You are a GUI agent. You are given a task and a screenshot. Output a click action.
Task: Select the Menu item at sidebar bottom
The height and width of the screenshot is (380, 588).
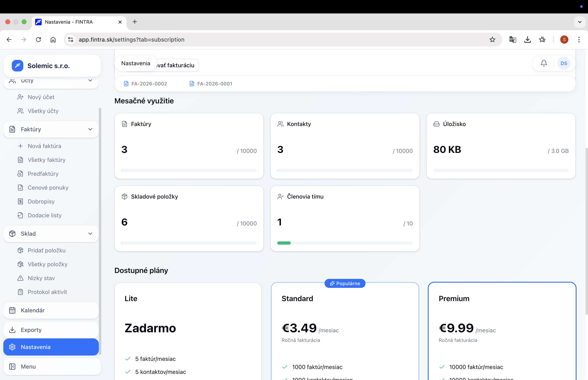28,366
